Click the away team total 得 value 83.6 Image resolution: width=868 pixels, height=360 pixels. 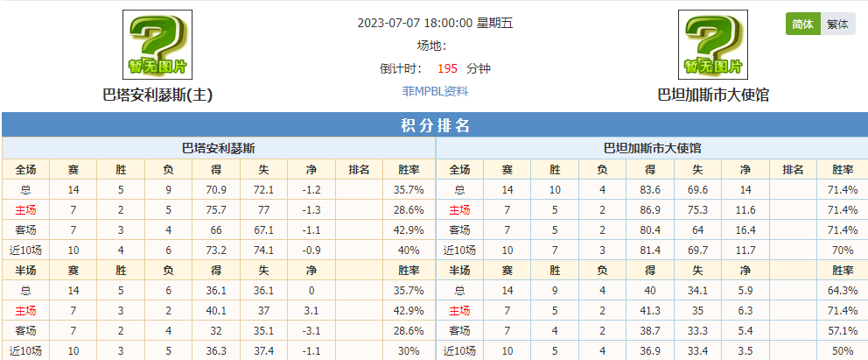(x=650, y=190)
